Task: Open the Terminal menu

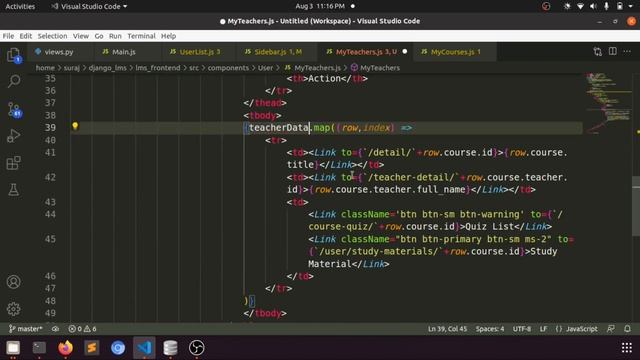Action: (x=141, y=36)
